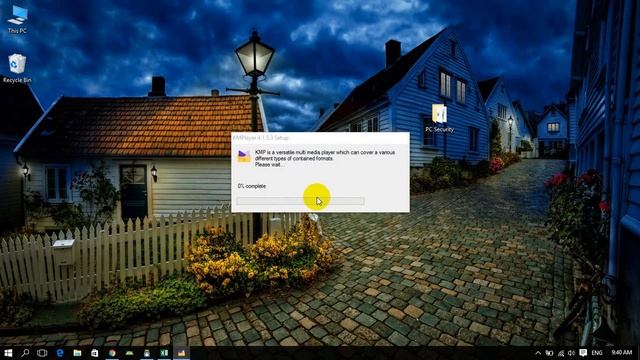Image resolution: width=640 pixels, height=360 pixels.
Task: Open the battery status tray icon
Action: 549,353
